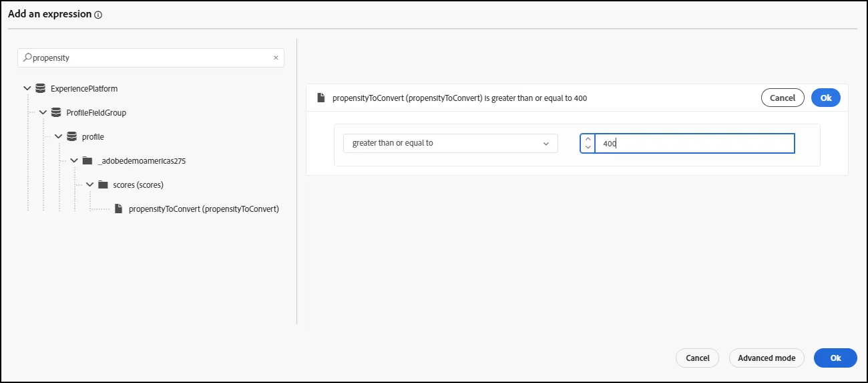Confirm condition with the upper Ok button

pyautogui.click(x=826, y=98)
